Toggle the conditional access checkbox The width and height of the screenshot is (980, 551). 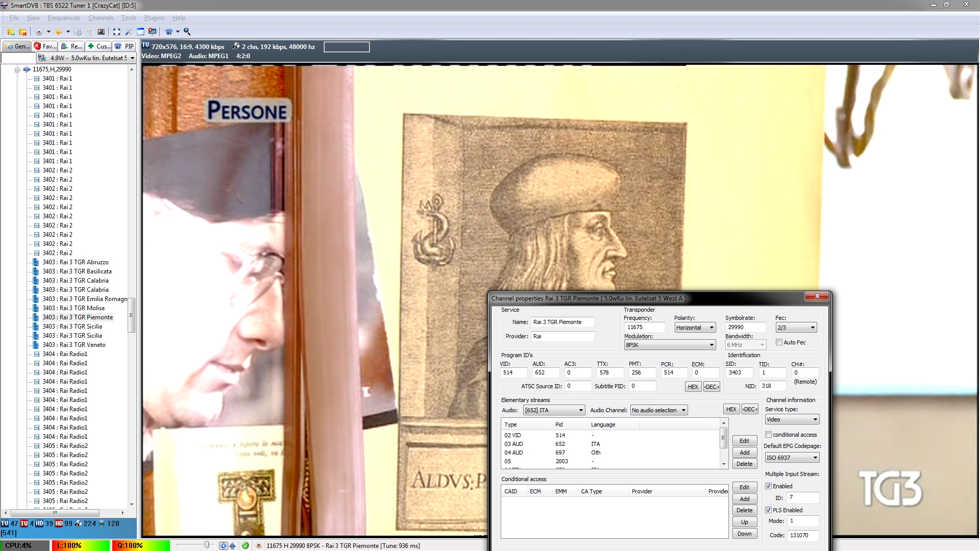[x=768, y=435]
